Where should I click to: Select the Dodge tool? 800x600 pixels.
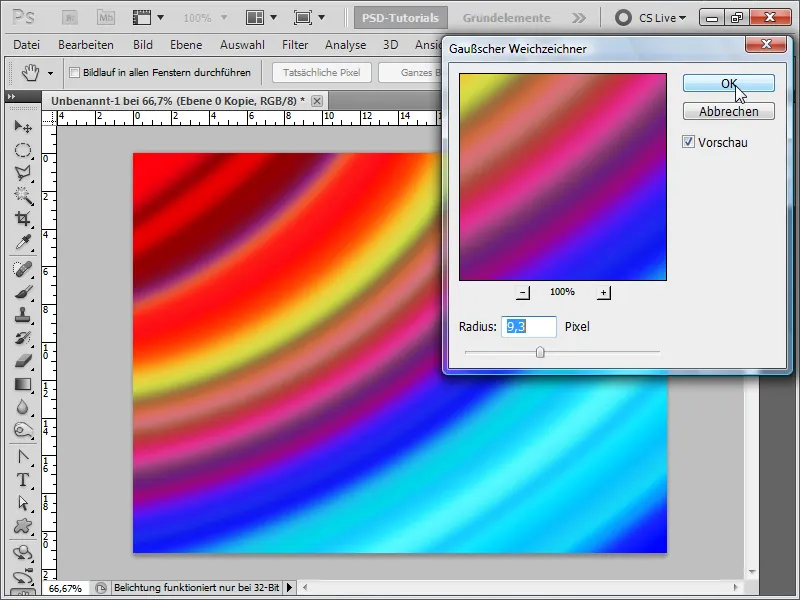tap(23, 431)
